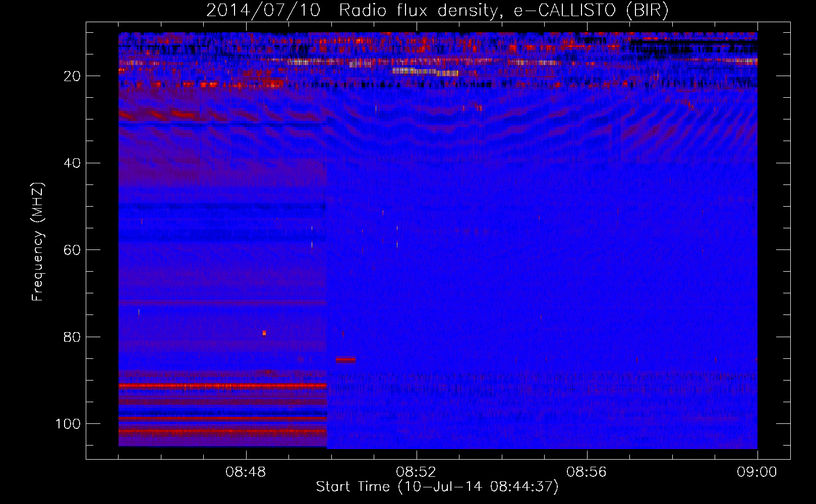816x504 pixels.
Task: Click the 80 frequency tick label
Action: pos(72,337)
